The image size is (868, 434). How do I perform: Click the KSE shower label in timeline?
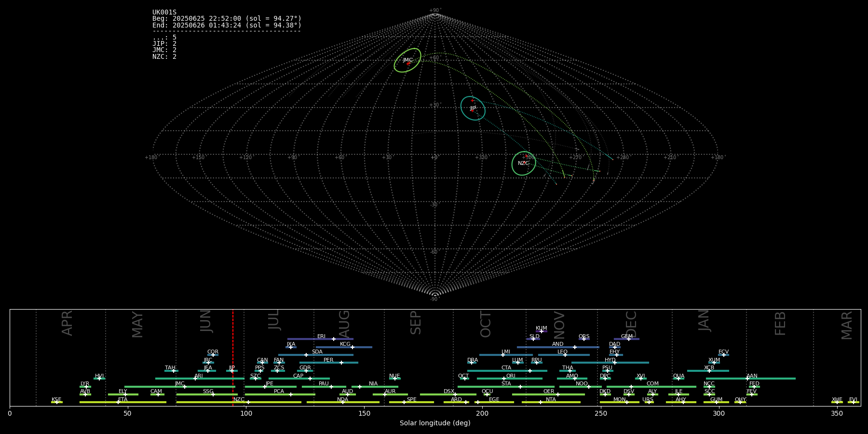(57, 399)
